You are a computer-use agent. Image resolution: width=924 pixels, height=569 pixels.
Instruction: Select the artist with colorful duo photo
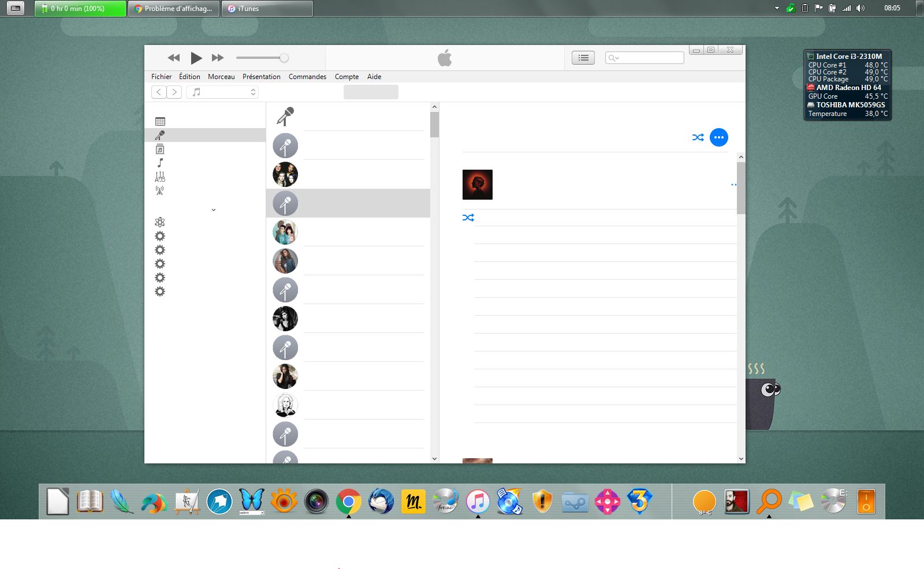click(x=285, y=232)
